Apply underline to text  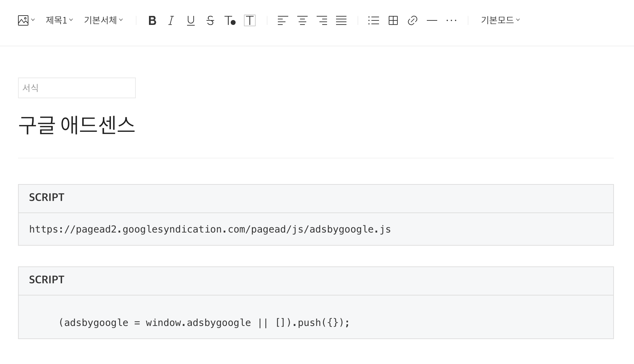pos(191,21)
